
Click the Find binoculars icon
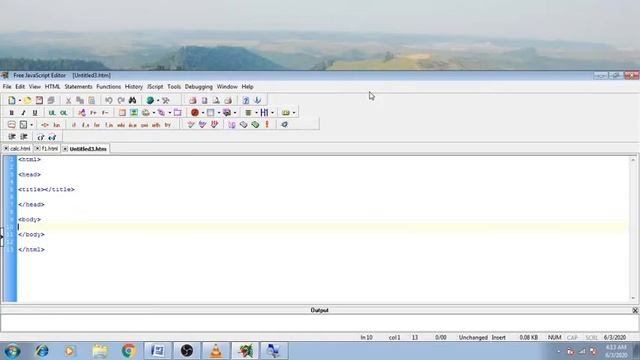pos(132,100)
